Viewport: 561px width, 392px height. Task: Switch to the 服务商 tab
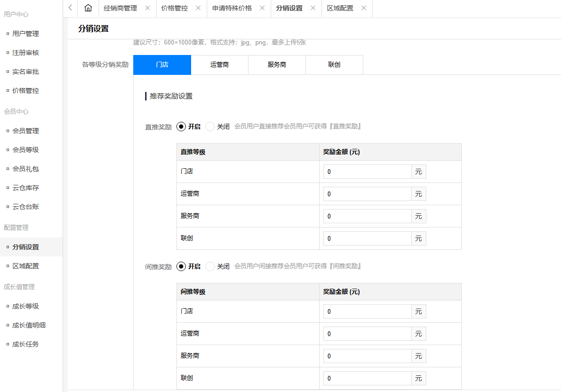coord(276,64)
